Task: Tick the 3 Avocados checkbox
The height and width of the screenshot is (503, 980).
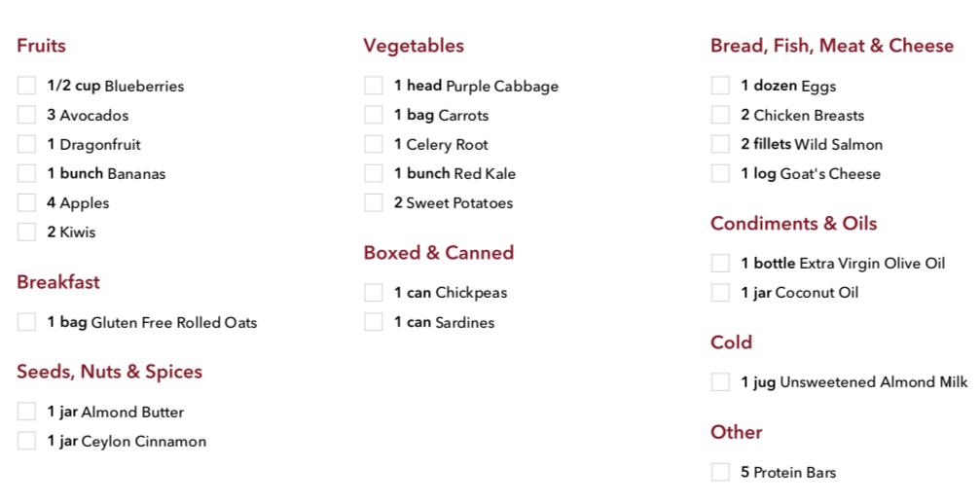Action: (x=26, y=115)
